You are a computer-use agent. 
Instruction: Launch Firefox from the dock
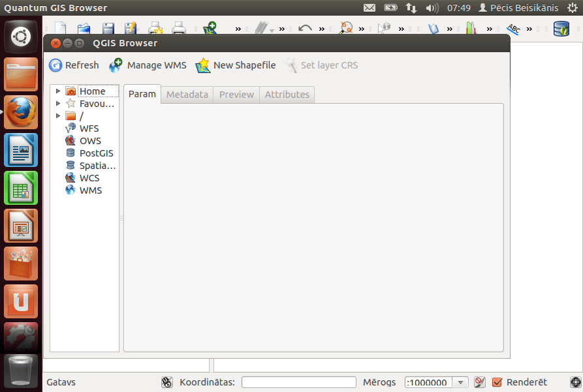(21, 112)
